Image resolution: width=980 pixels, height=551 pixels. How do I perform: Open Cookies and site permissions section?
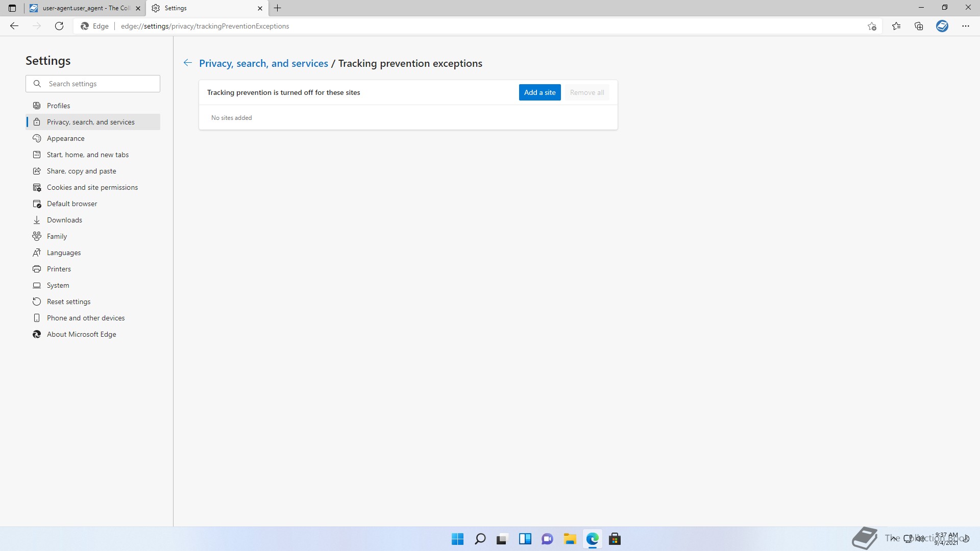pyautogui.click(x=92, y=187)
